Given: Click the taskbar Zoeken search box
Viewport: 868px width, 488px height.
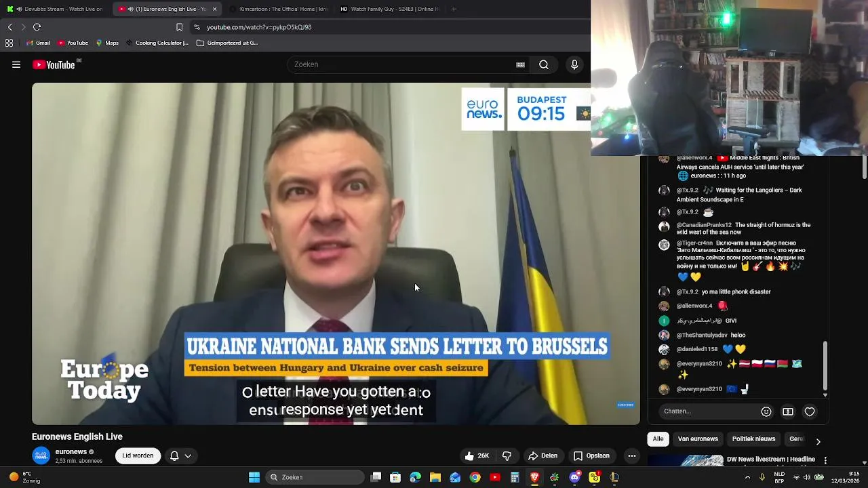Looking at the screenshot, I should pyautogui.click(x=315, y=477).
